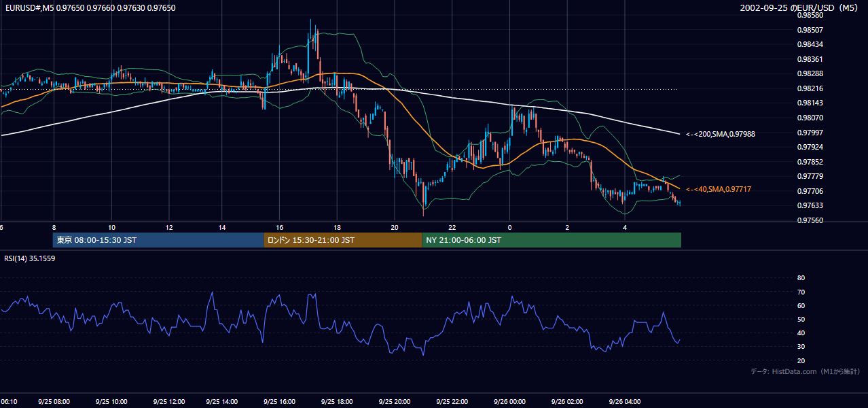This screenshot has width=868, height=408.
Task: Click the RSI(14) 35.1559 indicator label
Action: pos(30,258)
